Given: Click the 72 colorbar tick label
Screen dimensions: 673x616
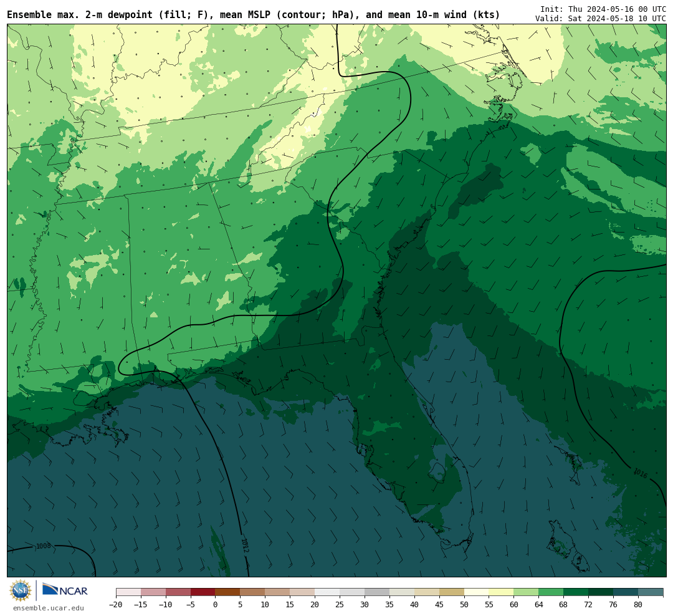Looking at the screenshot, I should pyautogui.click(x=589, y=604).
